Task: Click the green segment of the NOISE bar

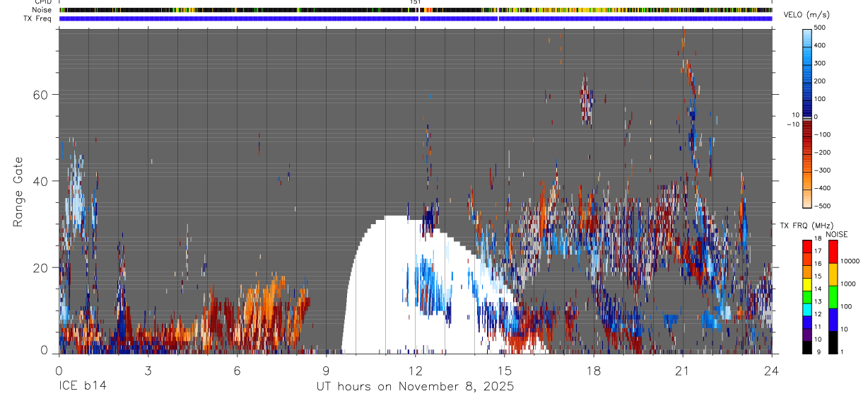Action: (832, 297)
